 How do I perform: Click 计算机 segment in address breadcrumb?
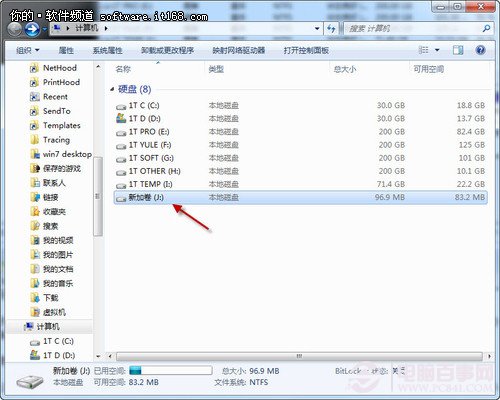tap(86, 28)
